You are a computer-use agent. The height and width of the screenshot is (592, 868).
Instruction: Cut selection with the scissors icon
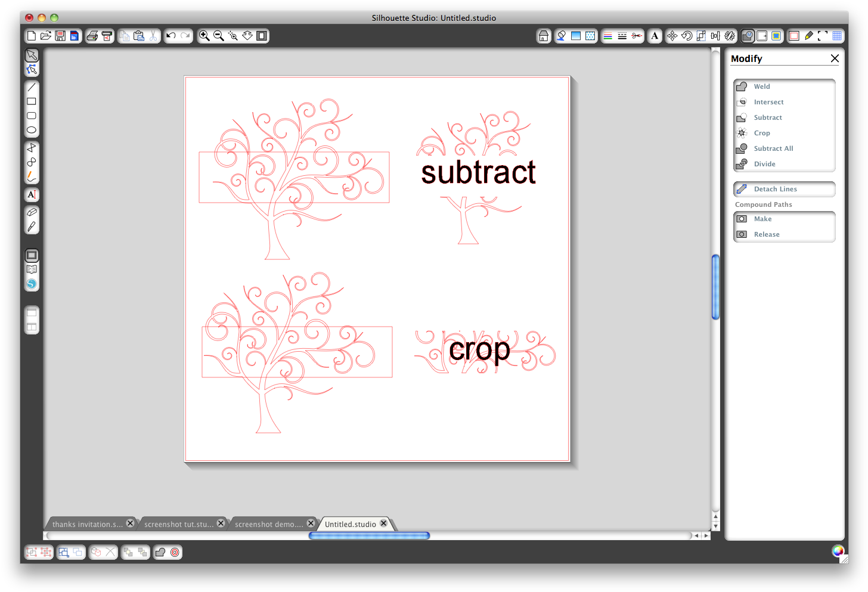point(153,36)
